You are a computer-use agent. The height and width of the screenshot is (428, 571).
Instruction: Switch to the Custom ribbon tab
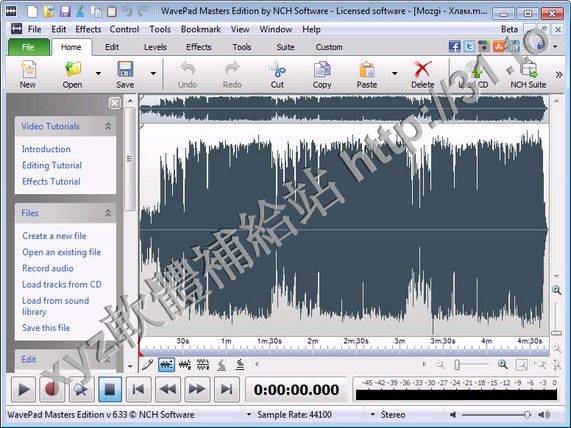click(x=329, y=47)
